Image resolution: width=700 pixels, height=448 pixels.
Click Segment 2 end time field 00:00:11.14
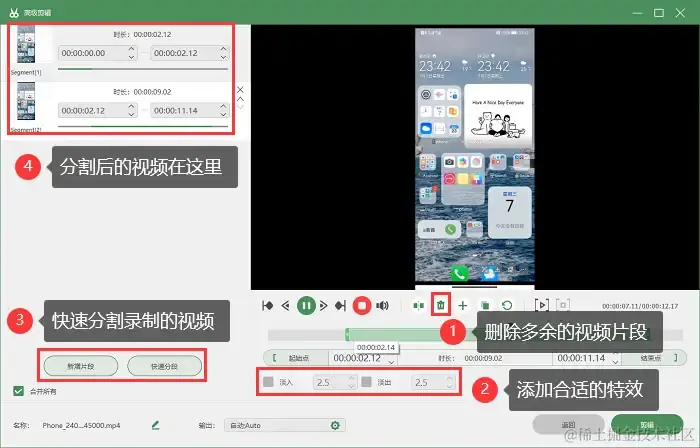(190, 111)
